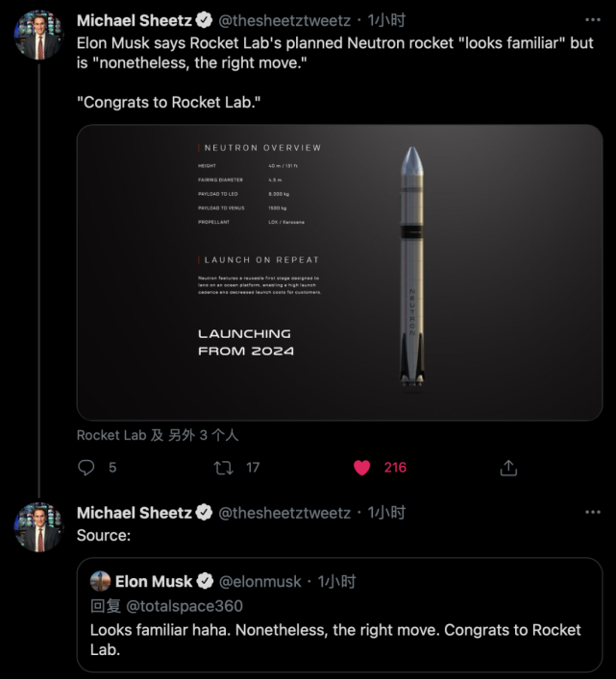The image size is (616, 679).
Task: Click Michael Sheetz name on Source tweet
Action: coord(134,513)
